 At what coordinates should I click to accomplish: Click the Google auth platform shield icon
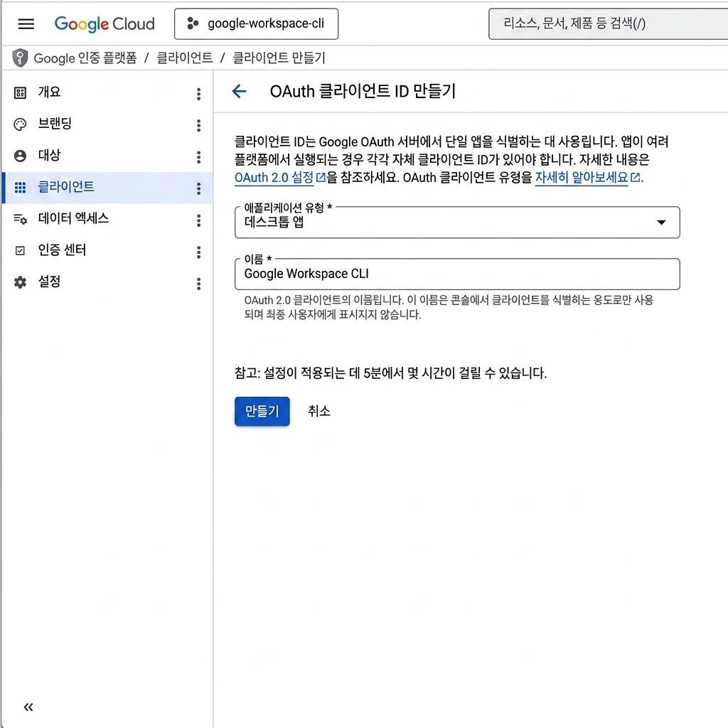coord(20,58)
